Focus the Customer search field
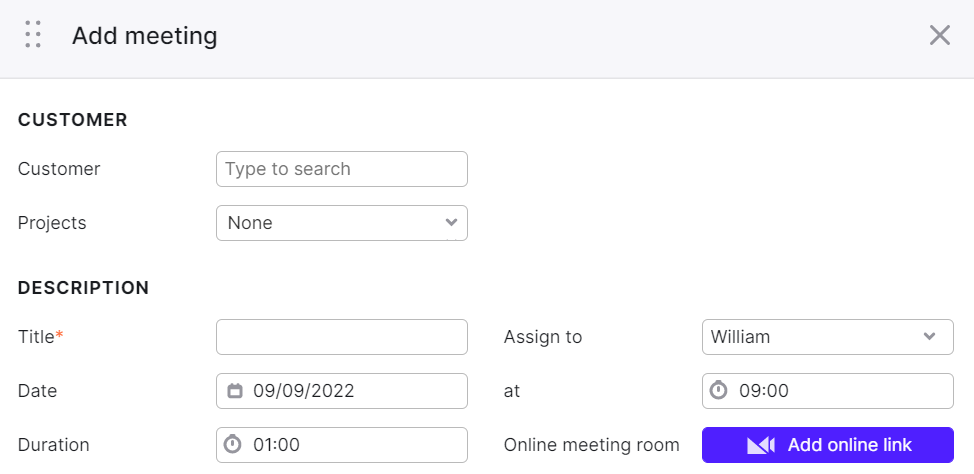The height and width of the screenshot is (474, 974). click(x=342, y=169)
